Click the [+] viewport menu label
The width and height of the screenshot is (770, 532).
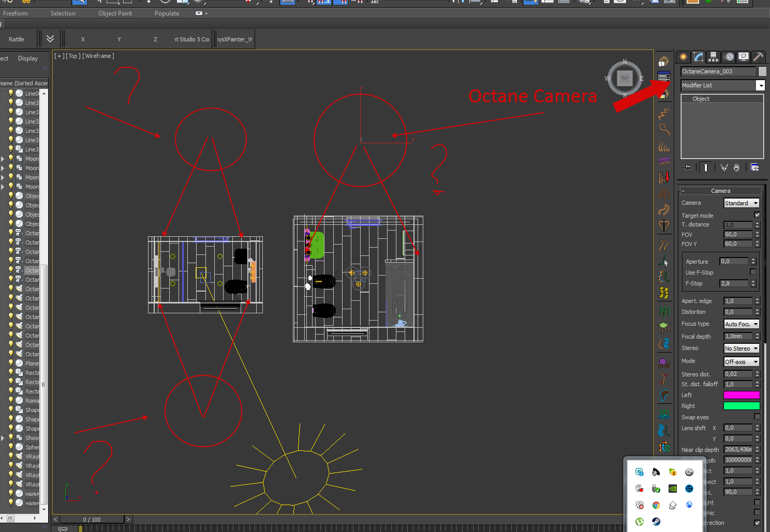[59, 56]
